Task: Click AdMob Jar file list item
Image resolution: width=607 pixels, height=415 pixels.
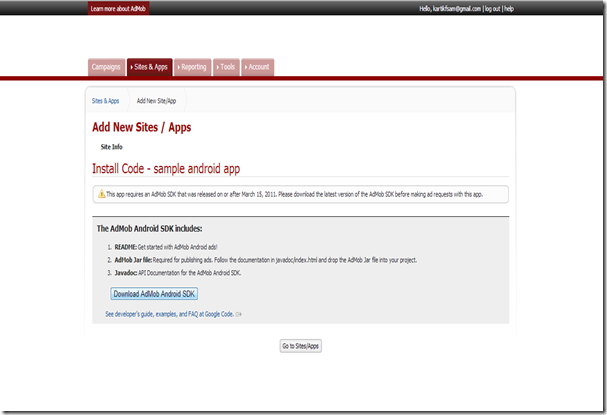Action: click(x=266, y=260)
